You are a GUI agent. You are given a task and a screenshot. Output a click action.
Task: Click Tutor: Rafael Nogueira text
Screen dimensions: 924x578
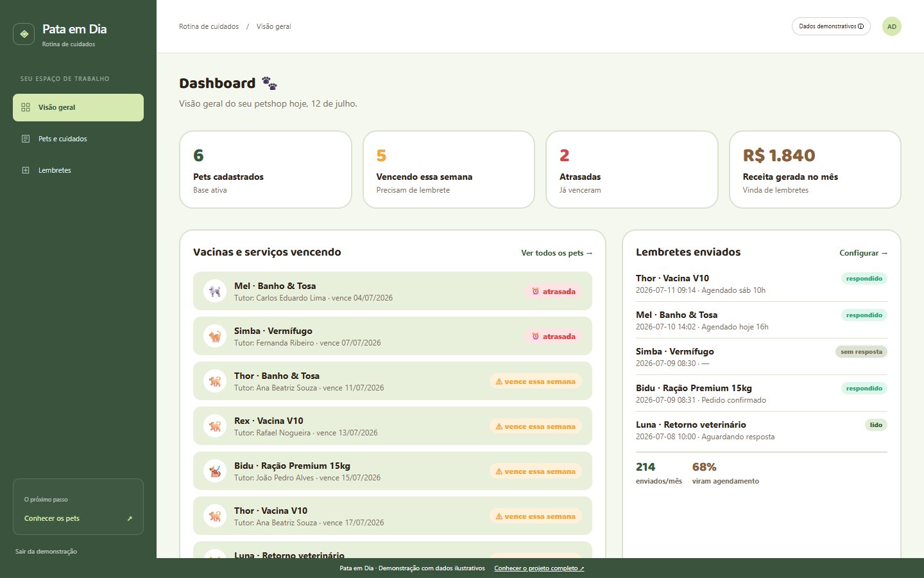(272, 433)
